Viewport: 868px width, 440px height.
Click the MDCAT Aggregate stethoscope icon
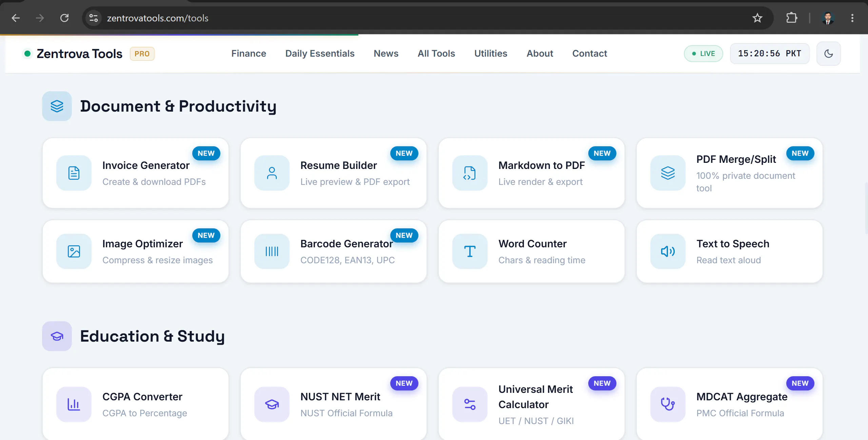click(668, 404)
